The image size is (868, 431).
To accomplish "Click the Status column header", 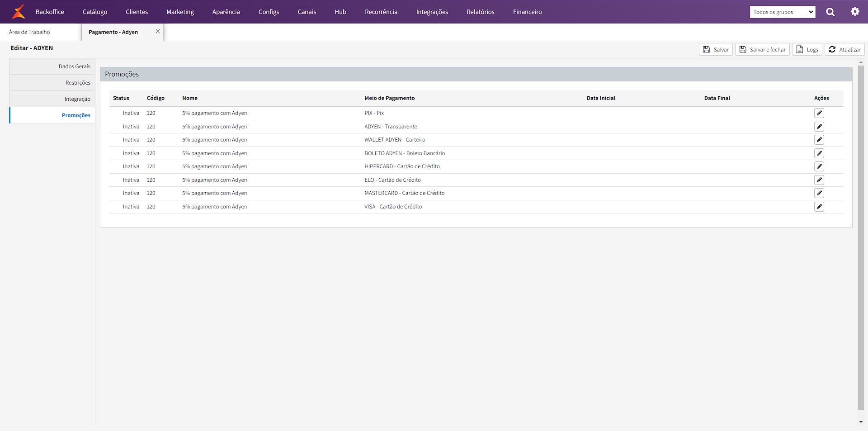I will point(121,98).
